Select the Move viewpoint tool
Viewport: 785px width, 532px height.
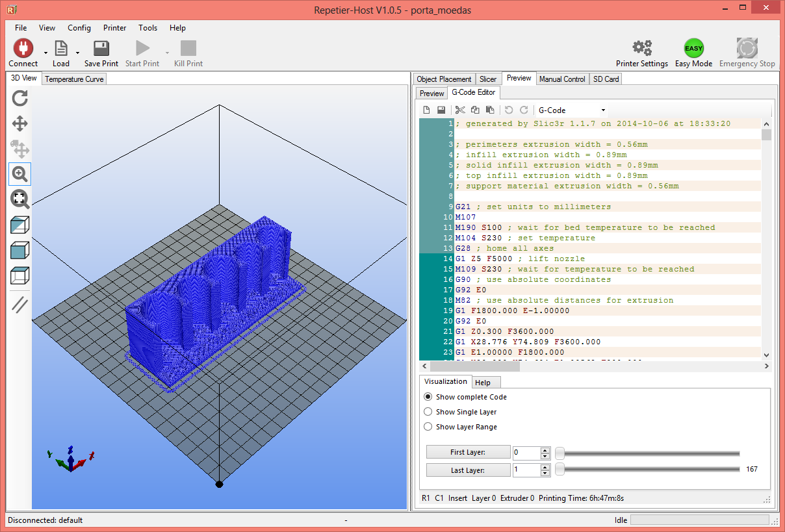[x=20, y=123]
